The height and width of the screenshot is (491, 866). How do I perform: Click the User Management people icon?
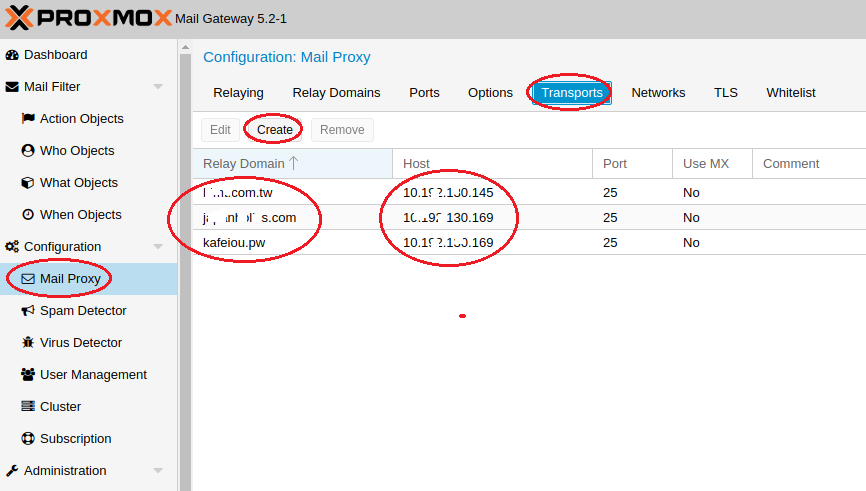[x=28, y=374]
